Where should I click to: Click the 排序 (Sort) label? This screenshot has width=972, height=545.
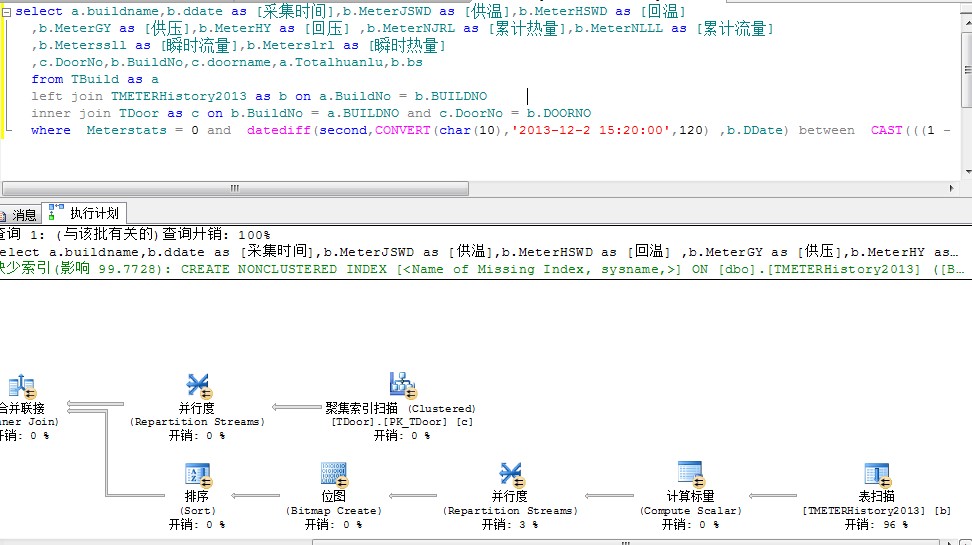pyautogui.click(x=198, y=503)
